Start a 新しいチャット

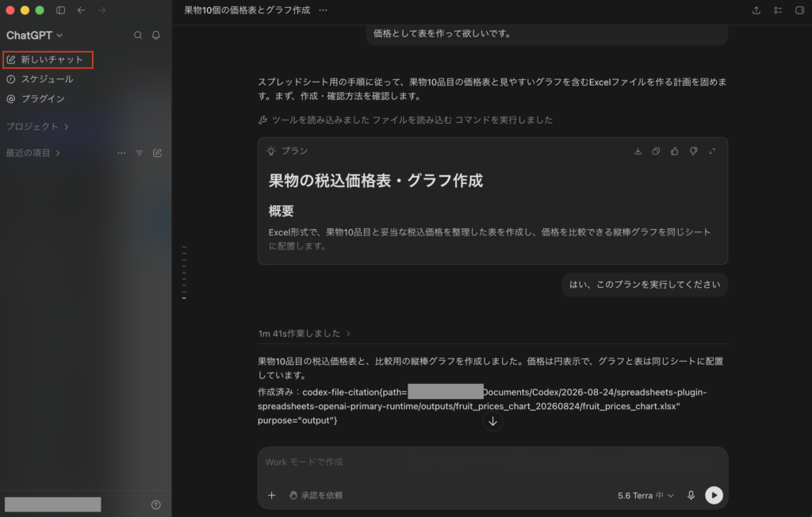(x=48, y=59)
